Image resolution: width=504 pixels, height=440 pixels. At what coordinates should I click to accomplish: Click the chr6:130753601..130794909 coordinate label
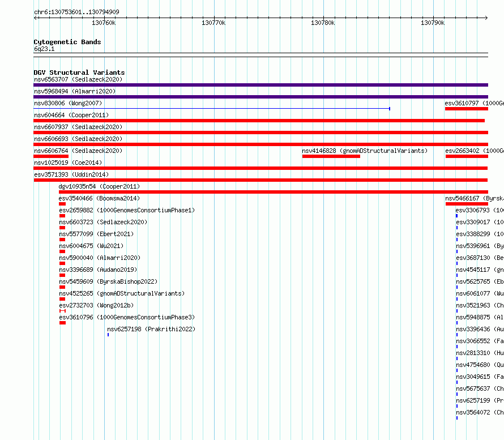pos(76,12)
